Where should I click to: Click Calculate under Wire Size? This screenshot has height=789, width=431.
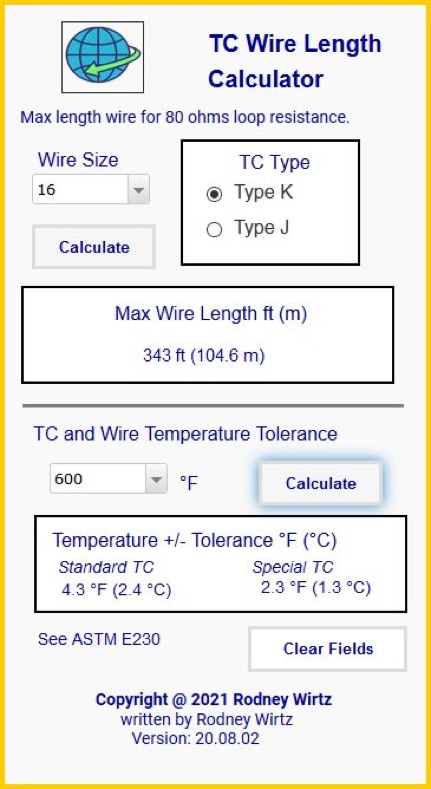[x=94, y=247]
